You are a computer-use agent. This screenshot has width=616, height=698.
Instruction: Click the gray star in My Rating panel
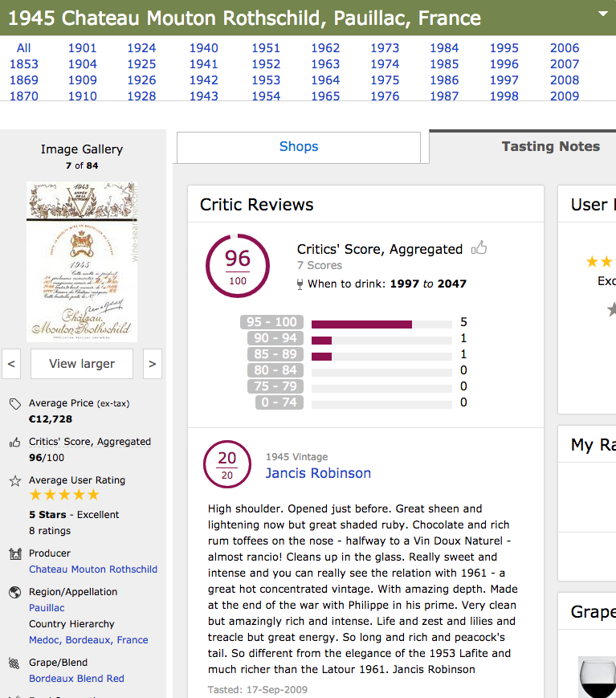pos(613,308)
